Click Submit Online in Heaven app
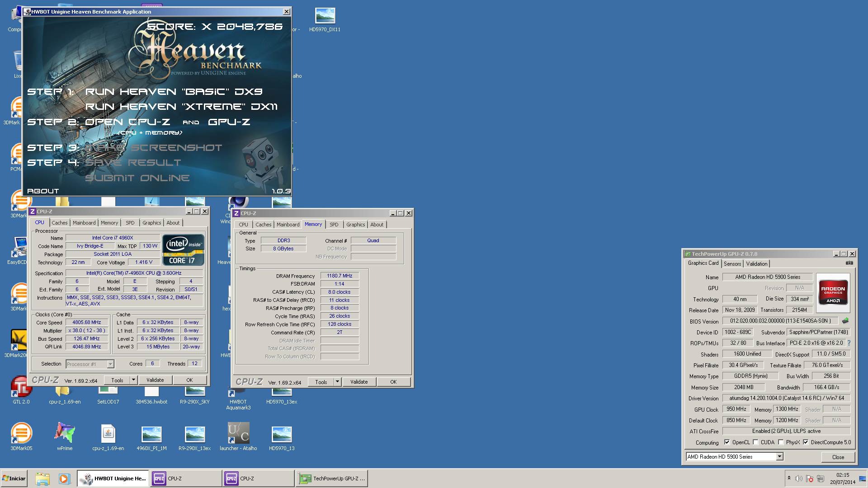The image size is (868, 488). pos(137,178)
